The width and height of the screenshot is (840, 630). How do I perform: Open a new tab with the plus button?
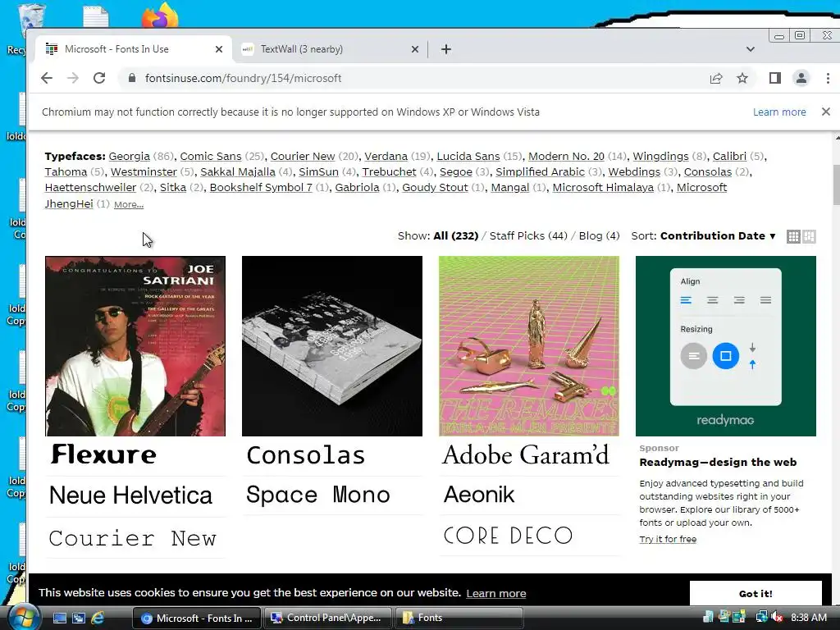pyautogui.click(x=445, y=49)
